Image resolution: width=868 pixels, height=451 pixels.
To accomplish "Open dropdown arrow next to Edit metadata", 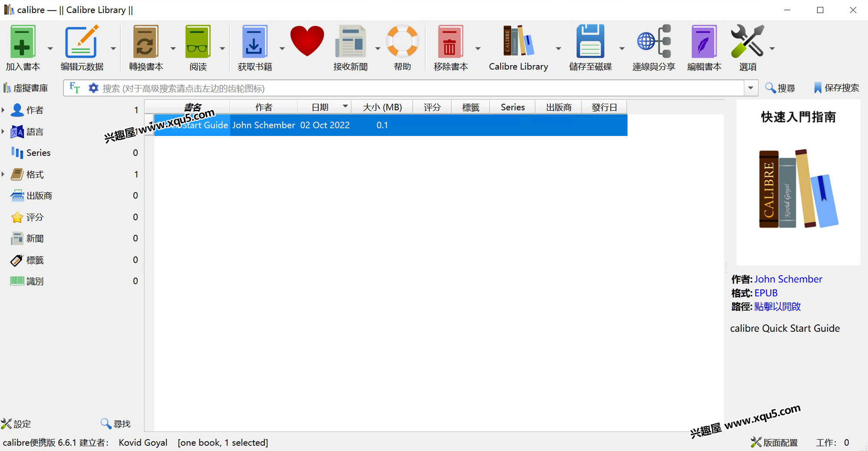I will pyautogui.click(x=113, y=49).
